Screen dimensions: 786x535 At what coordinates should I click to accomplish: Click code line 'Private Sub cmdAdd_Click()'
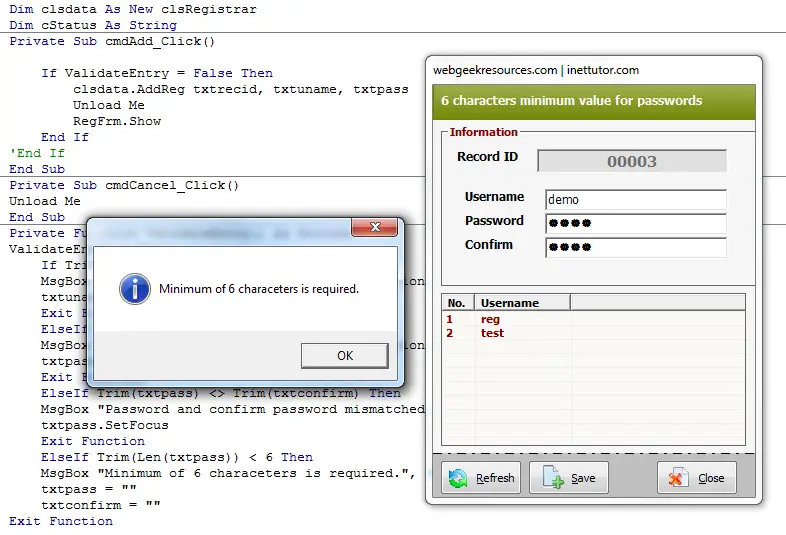point(112,41)
